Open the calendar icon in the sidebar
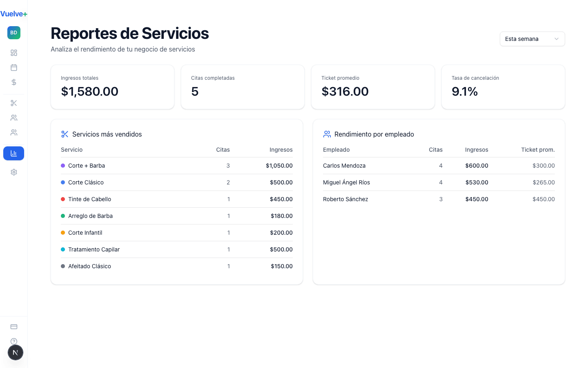Screen dimensions: 588x368 [13, 67]
